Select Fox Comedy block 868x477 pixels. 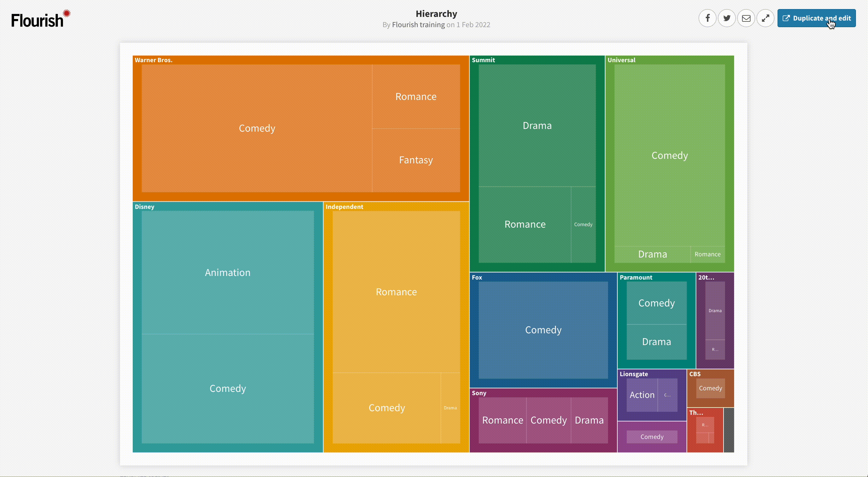tap(543, 330)
